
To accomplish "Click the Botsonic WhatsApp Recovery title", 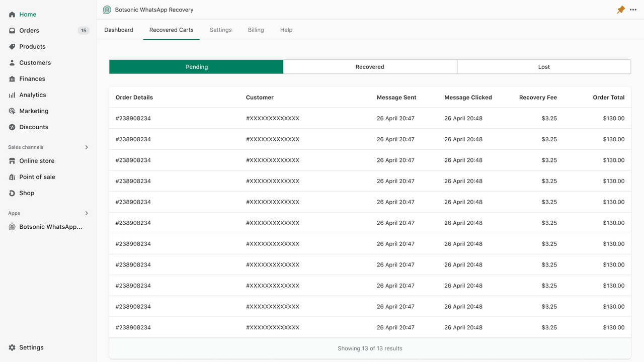I will click(154, 10).
